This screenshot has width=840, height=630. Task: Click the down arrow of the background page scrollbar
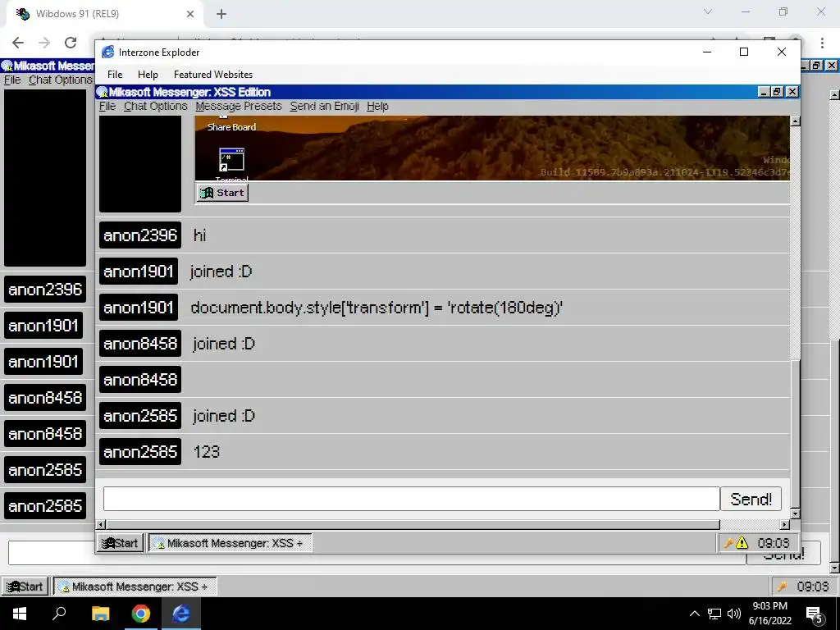[x=834, y=568]
